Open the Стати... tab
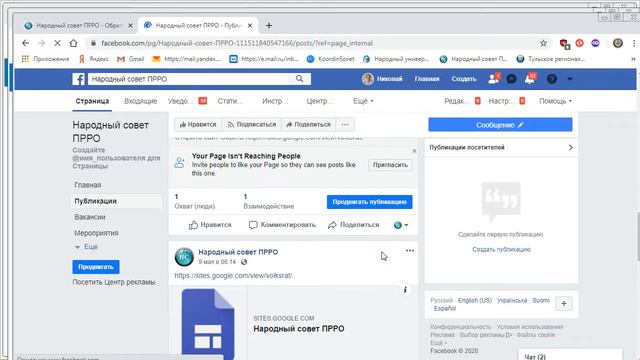640x360 pixels. point(230,101)
